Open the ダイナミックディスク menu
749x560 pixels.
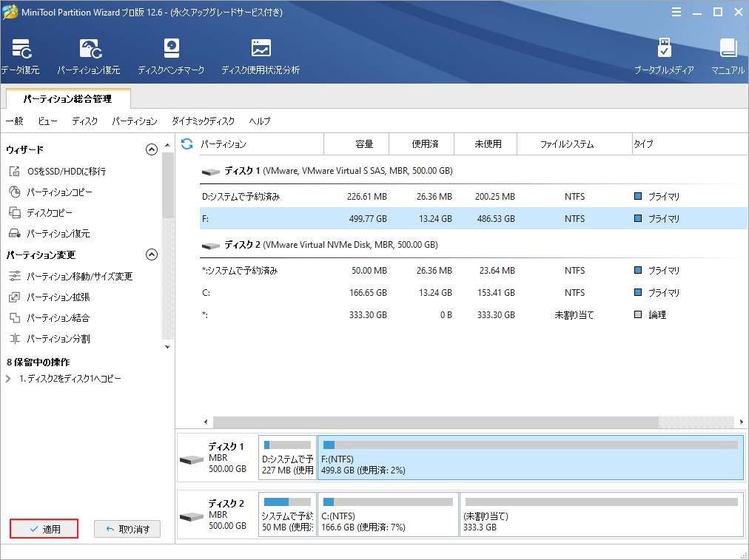[203, 121]
